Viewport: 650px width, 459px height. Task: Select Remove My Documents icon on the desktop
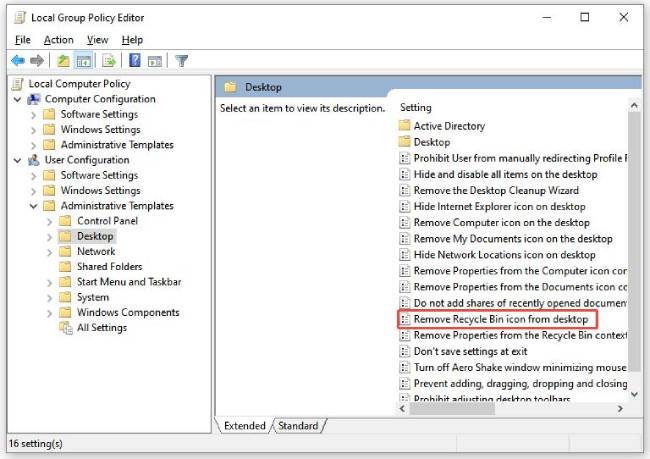pos(513,239)
